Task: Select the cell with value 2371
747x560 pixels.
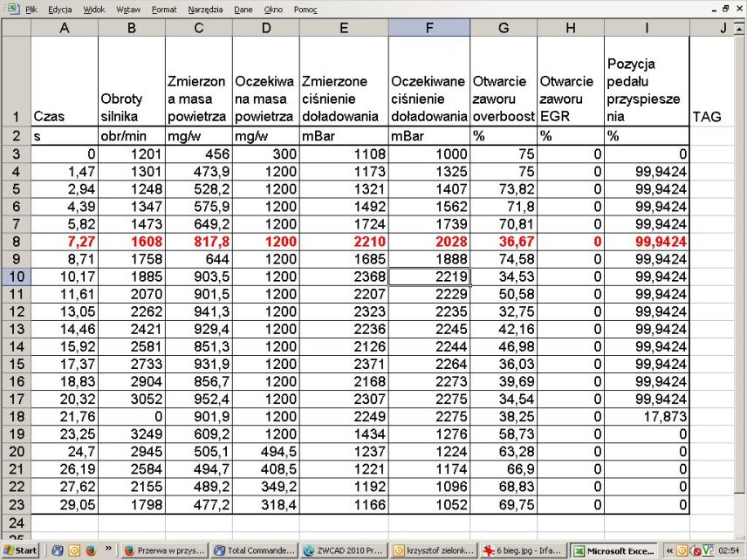Action: coord(344,365)
